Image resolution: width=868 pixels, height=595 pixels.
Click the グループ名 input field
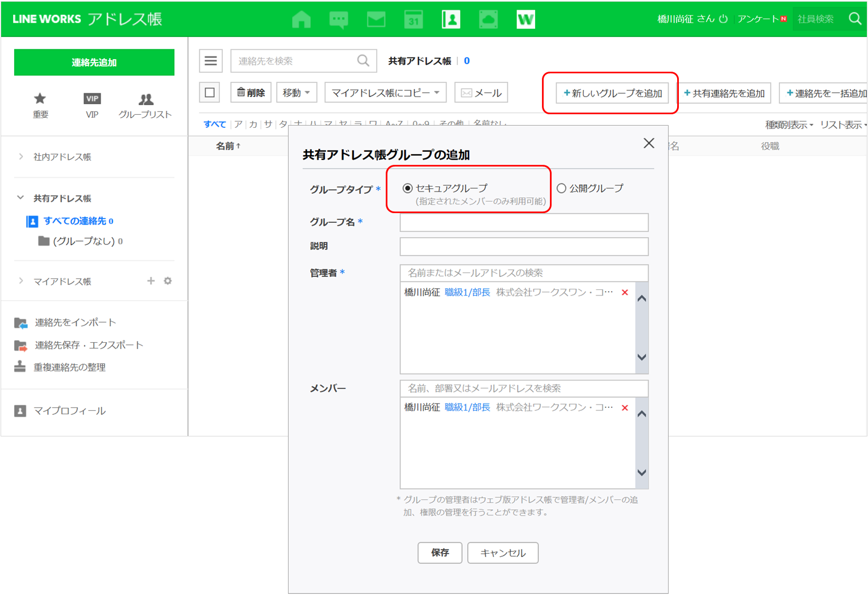tap(524, 222)
